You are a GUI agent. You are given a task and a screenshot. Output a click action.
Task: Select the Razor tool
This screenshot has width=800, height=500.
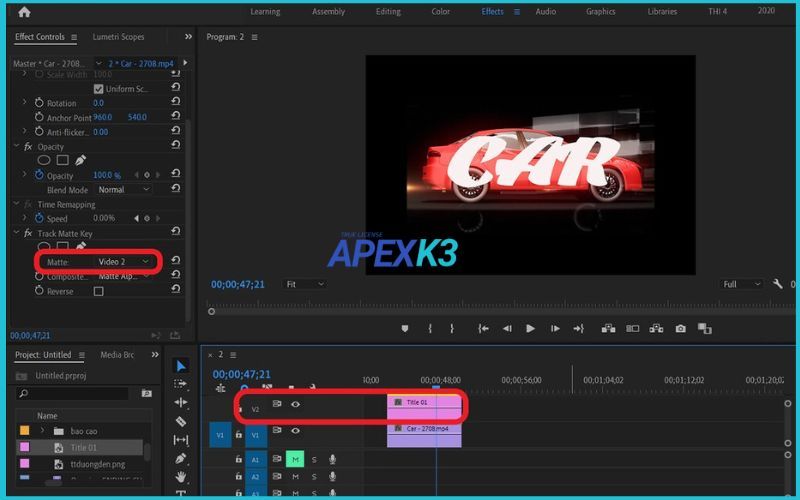click(181, 421)
